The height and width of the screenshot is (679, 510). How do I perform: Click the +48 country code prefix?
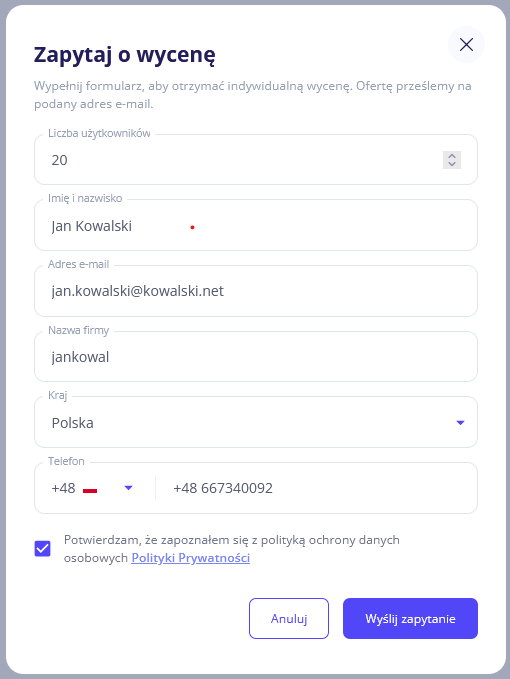[x=63, y=488]
